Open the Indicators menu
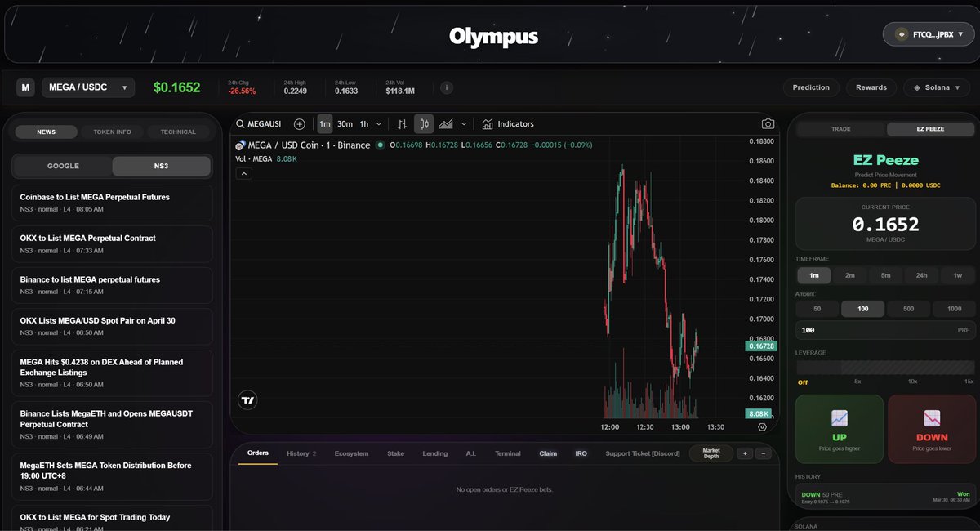980x531 pixels. click(x=508, y=124)
